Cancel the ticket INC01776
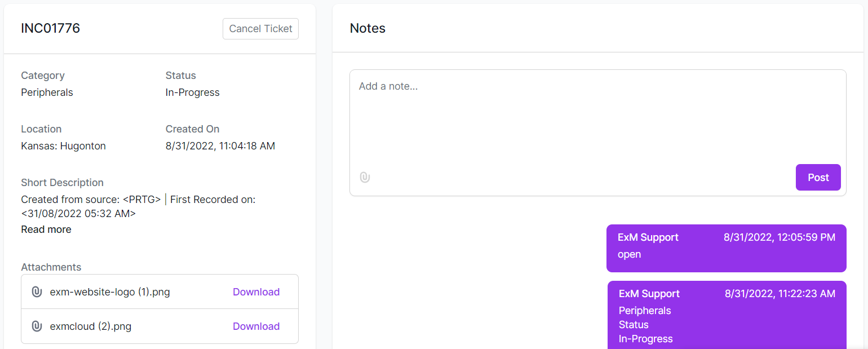Viewport: 868px width, 349px height. [260, 29]
